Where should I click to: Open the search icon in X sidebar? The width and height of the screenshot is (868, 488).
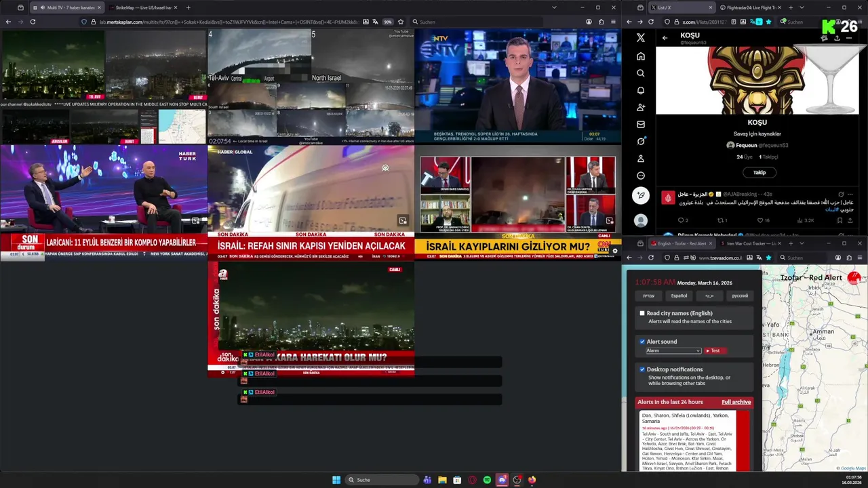640,73
